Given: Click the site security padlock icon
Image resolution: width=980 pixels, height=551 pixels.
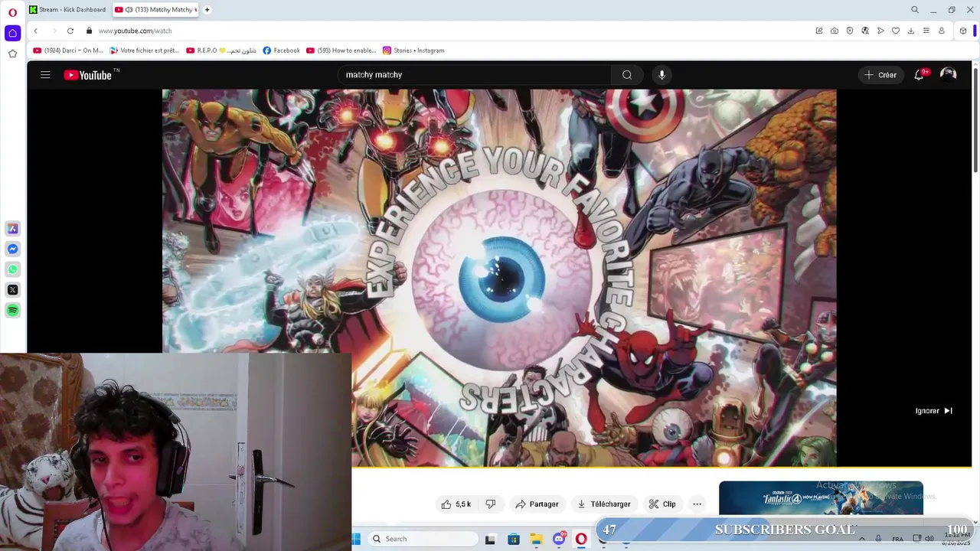Looking at the screenshot, I should [x=89, y=31].
